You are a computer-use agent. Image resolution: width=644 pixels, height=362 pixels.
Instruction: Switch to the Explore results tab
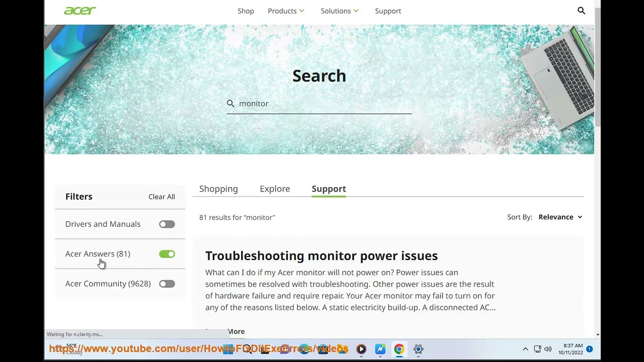tap(275, 189)
